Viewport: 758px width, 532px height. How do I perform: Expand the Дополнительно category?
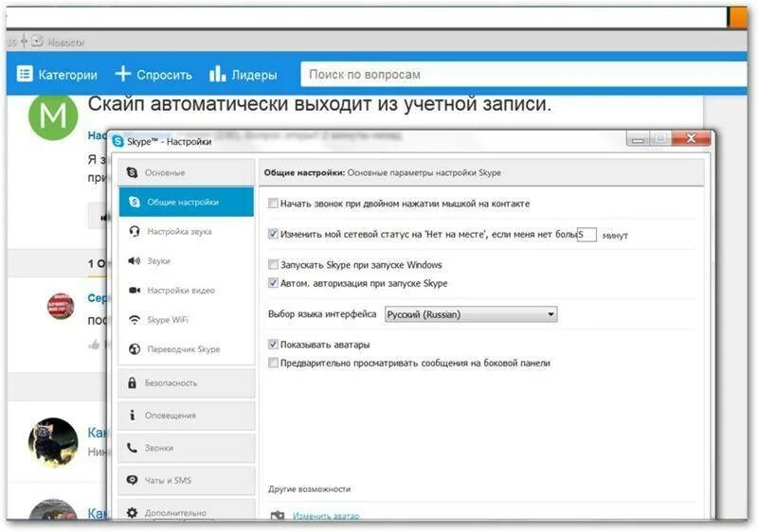pos(186,511)
